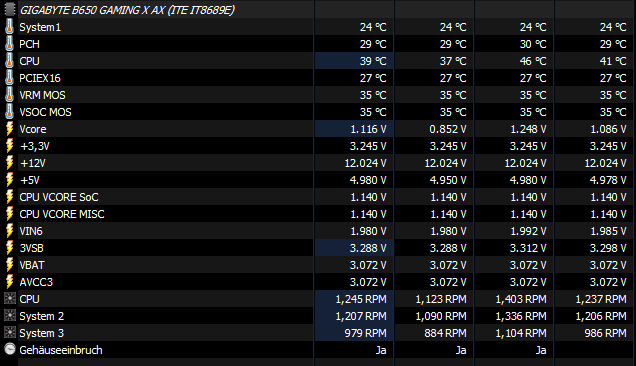Select the PCH sensor label

[30, 44]
